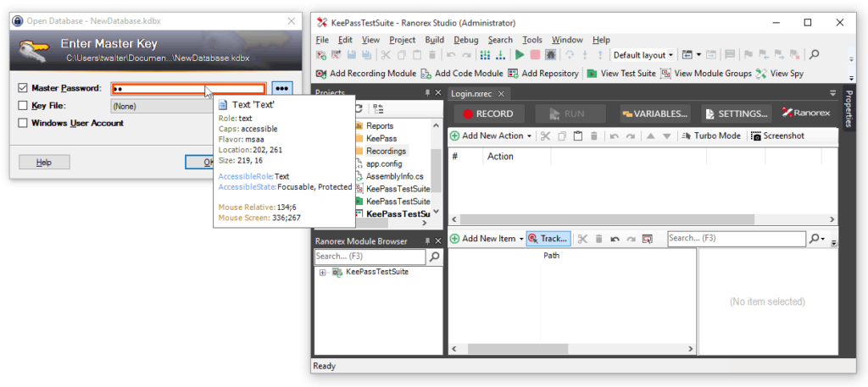Click the move-down triangle in action toolbar
The width and height of the screenshot is (868, 387).
click(666, 136)
